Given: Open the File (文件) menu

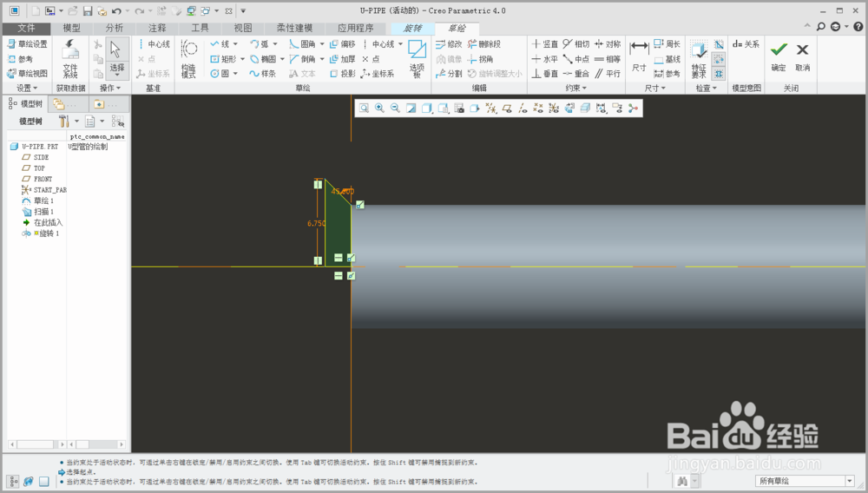Looking at the screenshot, I should [26, 29].
